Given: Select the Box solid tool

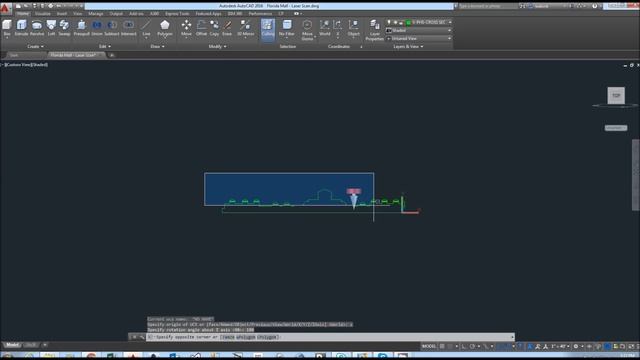Looking at the screenshot, I should pos(7,28).
